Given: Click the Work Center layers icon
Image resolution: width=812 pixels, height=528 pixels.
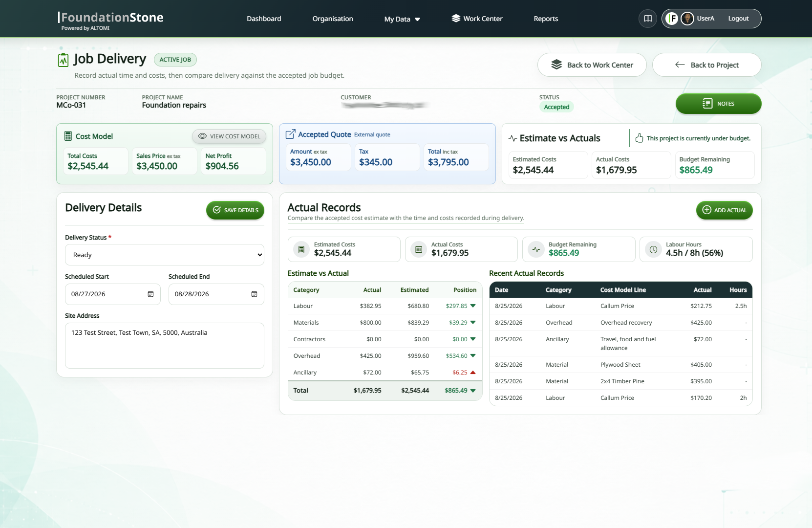Looking at the screenshot, I should pyautogui.click(x=456, y=19).
